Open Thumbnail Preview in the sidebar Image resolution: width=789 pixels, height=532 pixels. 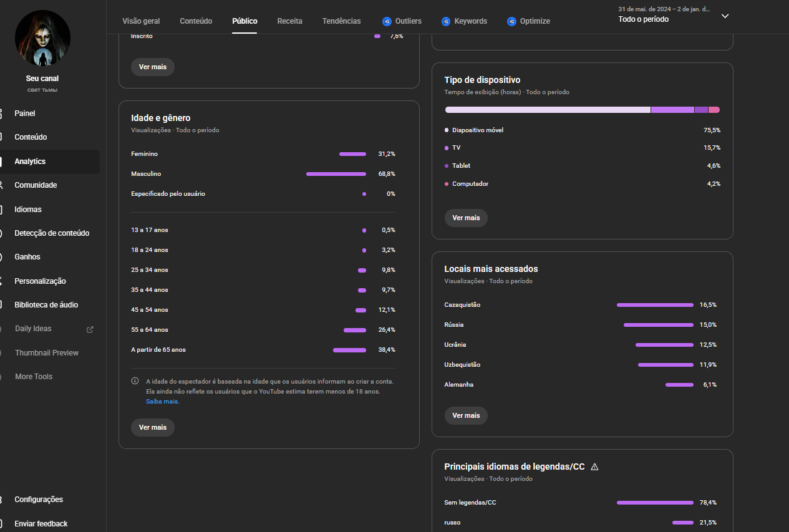click(47, 353)
